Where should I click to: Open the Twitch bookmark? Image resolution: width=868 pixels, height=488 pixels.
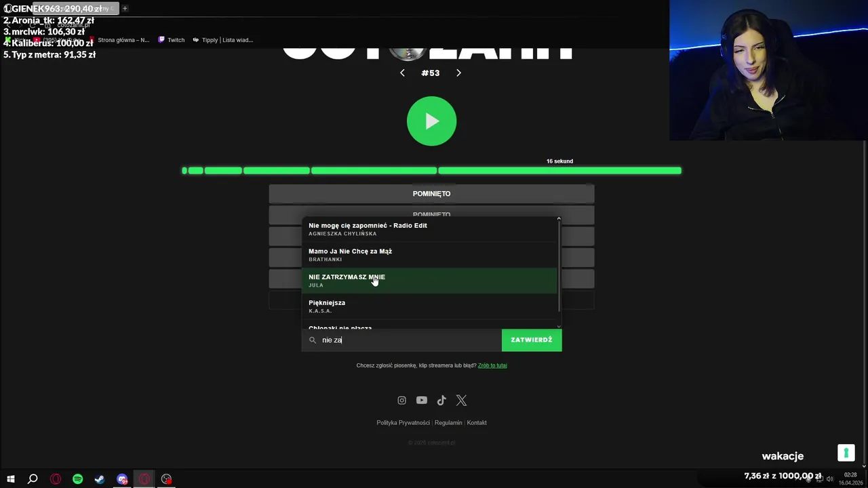click(171, 40)
